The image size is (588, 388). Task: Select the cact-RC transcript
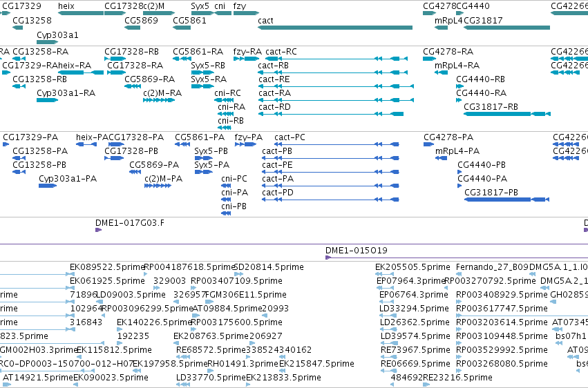336,59
